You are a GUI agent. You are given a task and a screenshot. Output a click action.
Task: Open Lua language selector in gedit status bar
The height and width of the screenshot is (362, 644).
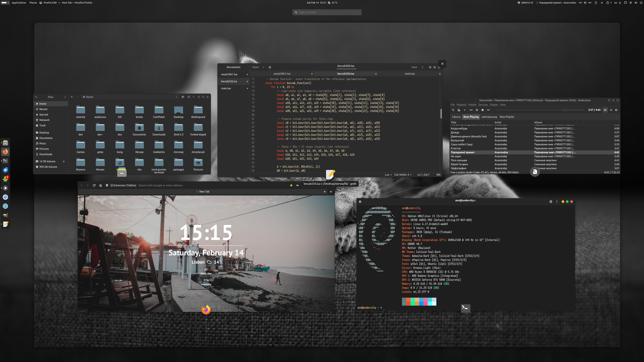388,175
